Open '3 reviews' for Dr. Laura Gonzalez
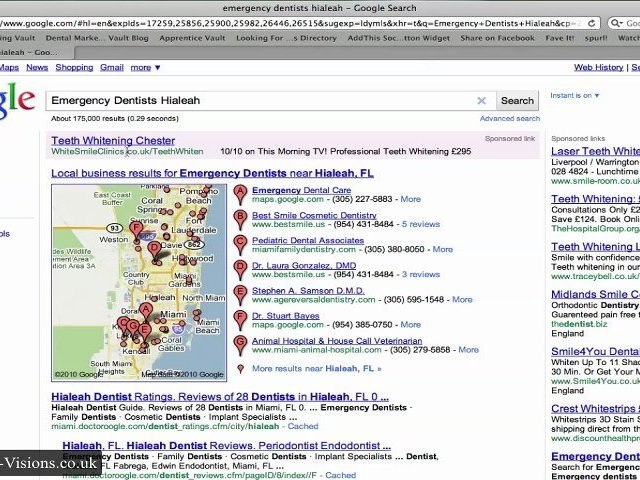640x480 pixels. click(421, 274)
